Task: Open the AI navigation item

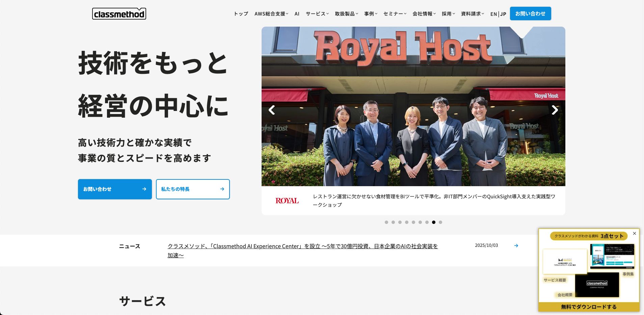Action: (297, 14)
